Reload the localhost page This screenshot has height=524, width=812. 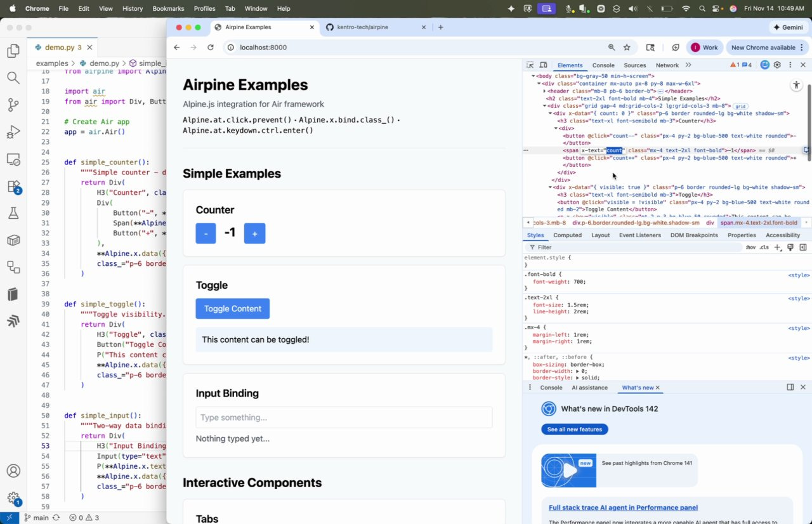pos(211,48)
